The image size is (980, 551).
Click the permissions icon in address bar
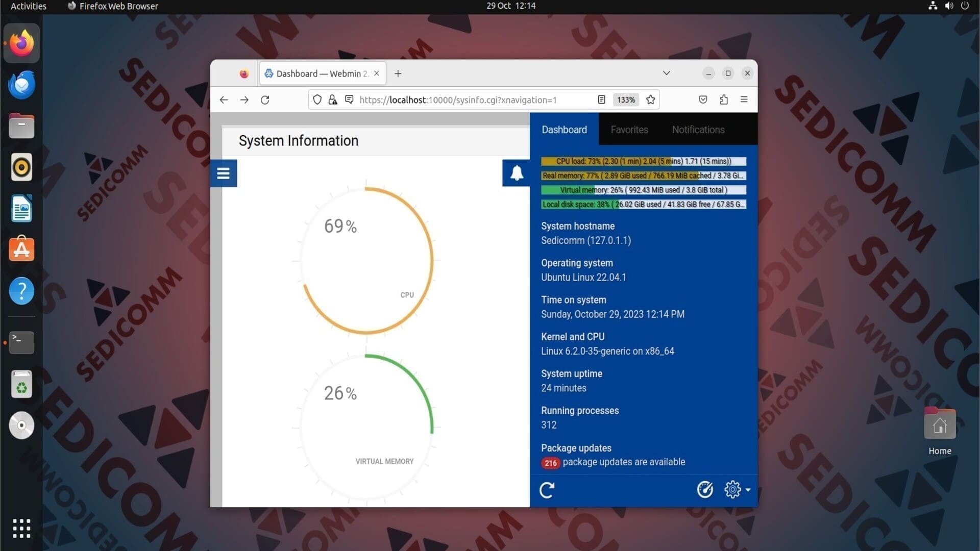(x=349, y=99)
